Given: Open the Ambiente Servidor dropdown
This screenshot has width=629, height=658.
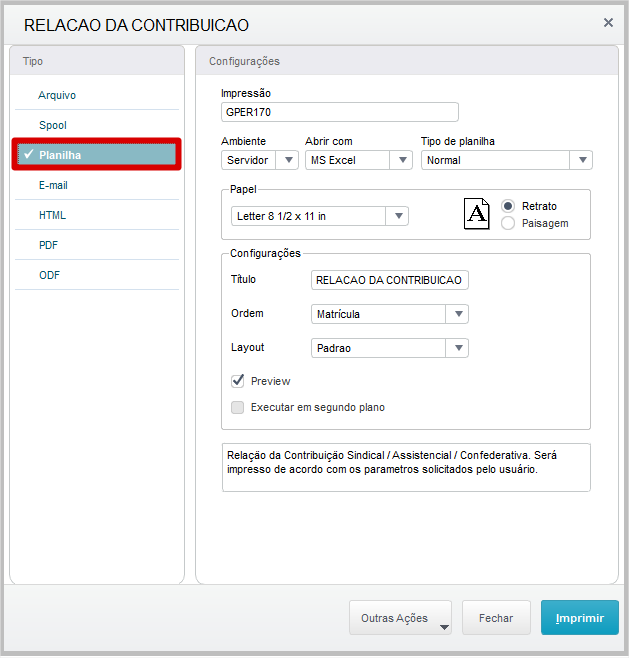Looking at the screenshot, I should (x=260, y=160).
